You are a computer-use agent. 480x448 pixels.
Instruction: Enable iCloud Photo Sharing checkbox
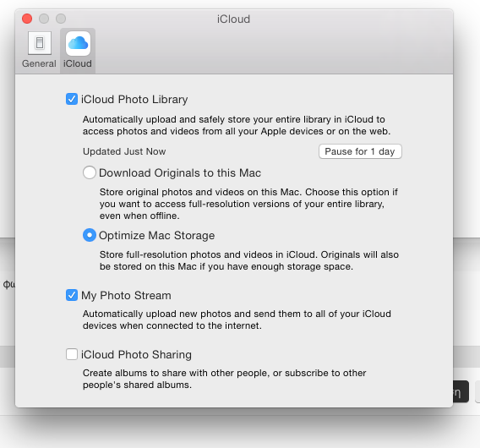tap(72, 354)
